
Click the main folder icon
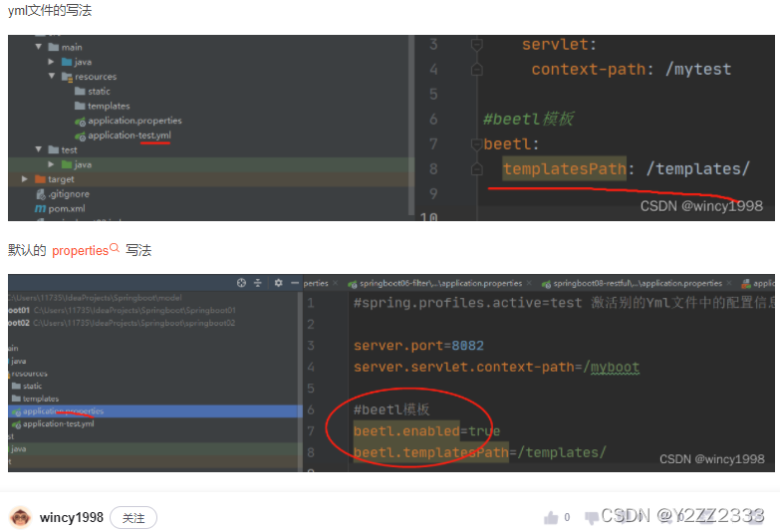pyautogui.click(x=54, y=47)
